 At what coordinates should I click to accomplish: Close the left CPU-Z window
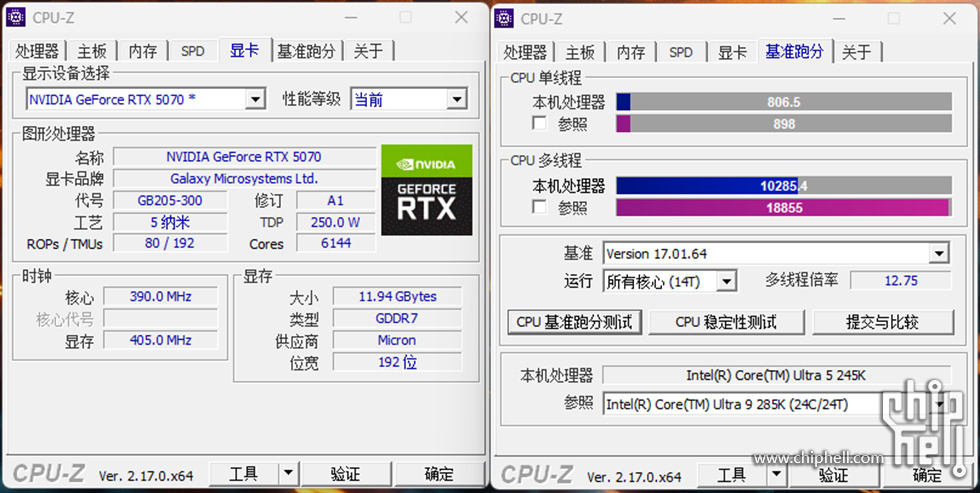click(x=461, y=17)
